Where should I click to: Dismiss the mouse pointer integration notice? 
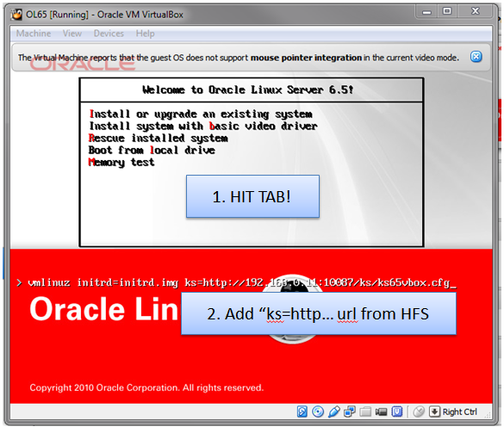(x=476, y=57)
